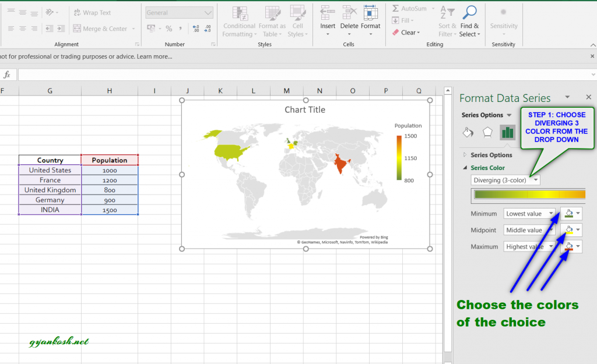This screenshot has width=597, height=364.
Task: Open the Minimum Lowest value dropdown
Action: [x=529, y=213]
